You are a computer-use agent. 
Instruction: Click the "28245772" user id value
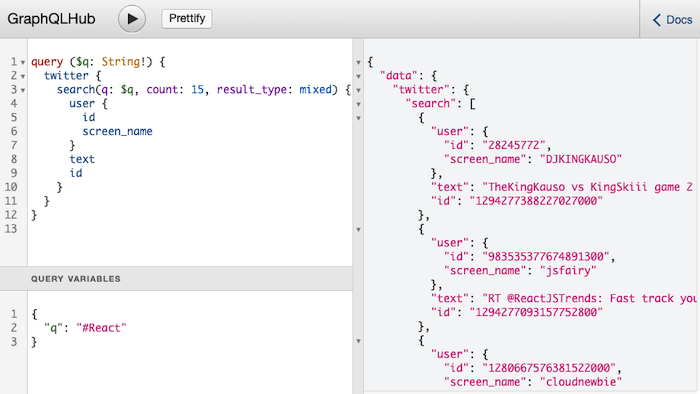514,145
